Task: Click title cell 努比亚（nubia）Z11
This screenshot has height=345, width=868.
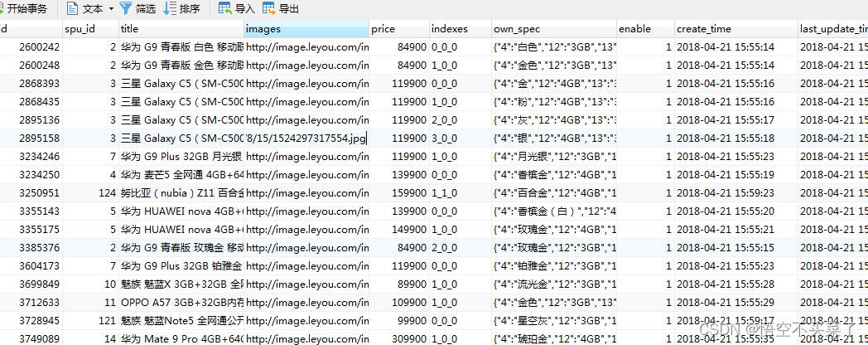Action: tap(181, 193)
